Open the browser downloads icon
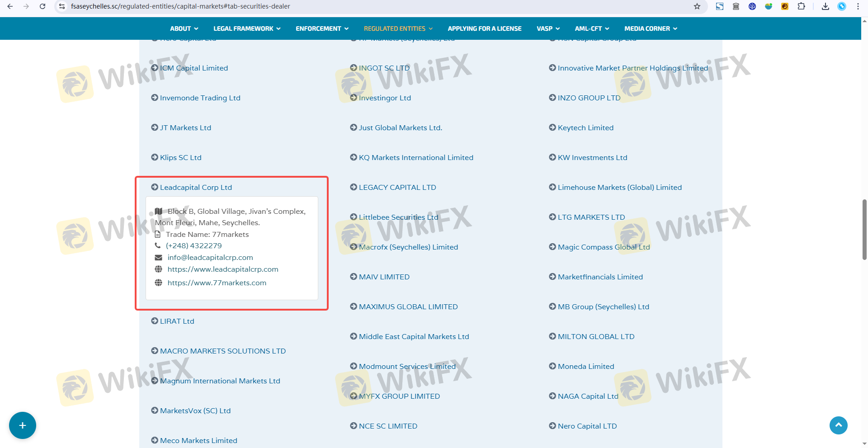Screen dimensions: 868x448 click(826, 6)
